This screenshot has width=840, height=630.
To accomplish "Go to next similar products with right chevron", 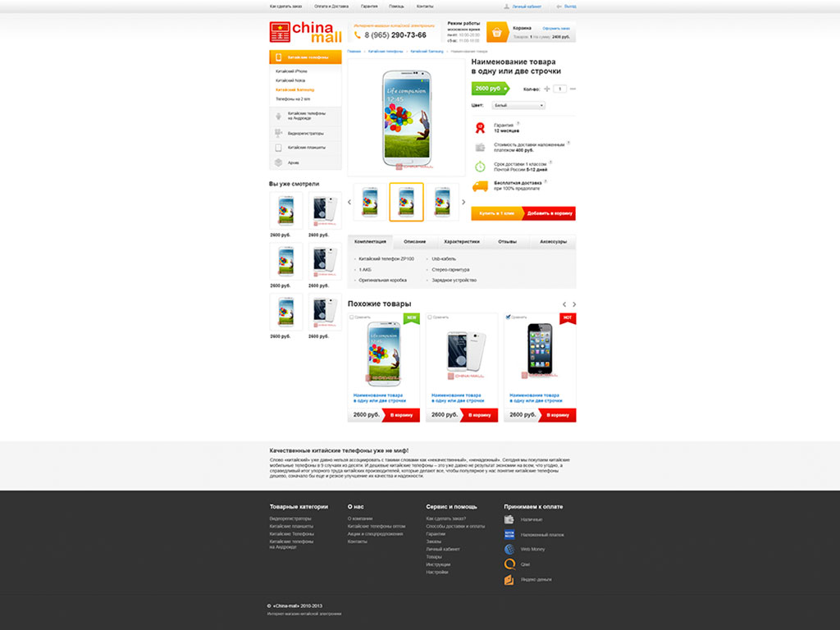I will tap(574, 304).
